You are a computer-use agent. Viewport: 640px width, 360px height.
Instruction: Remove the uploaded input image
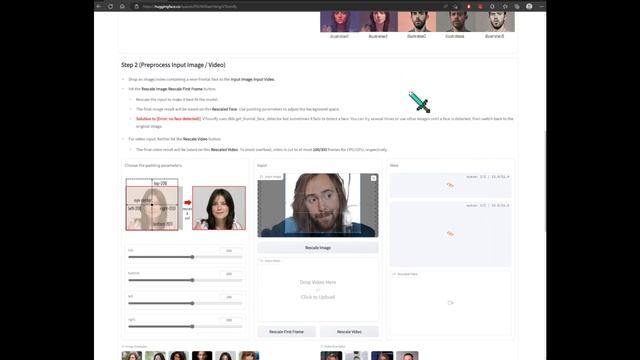pyautogui.click(x=373, y=178)
